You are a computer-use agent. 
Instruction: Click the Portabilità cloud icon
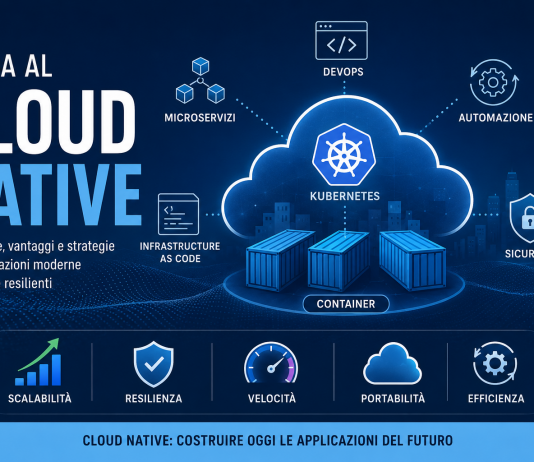(392, 363)
